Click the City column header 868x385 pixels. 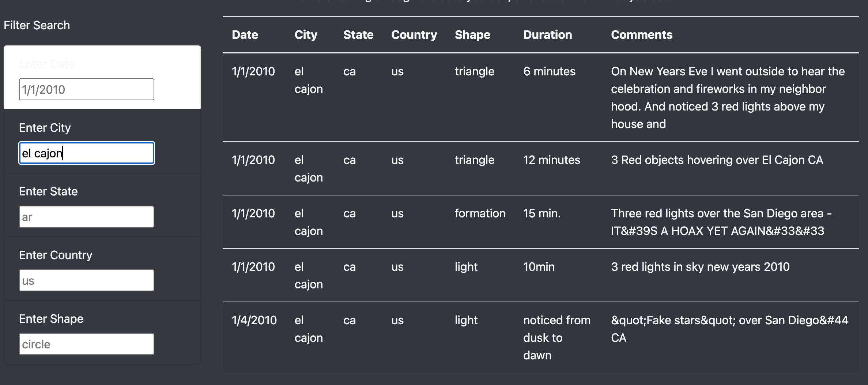(x=306, y=34)
